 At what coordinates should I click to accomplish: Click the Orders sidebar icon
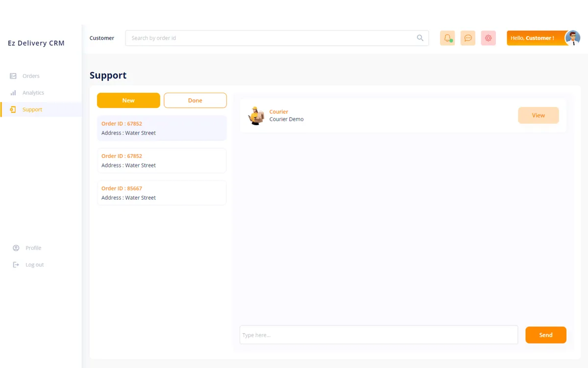(x=13, y=76)
